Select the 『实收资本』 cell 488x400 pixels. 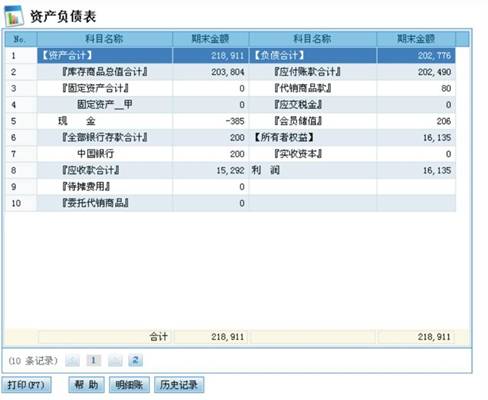tap(312, 154)
